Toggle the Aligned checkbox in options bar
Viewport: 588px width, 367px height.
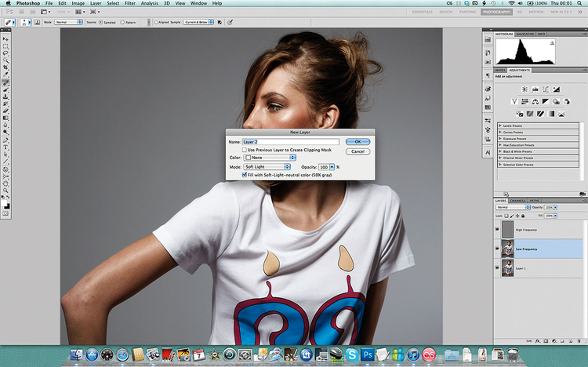(x=156, y=23)
